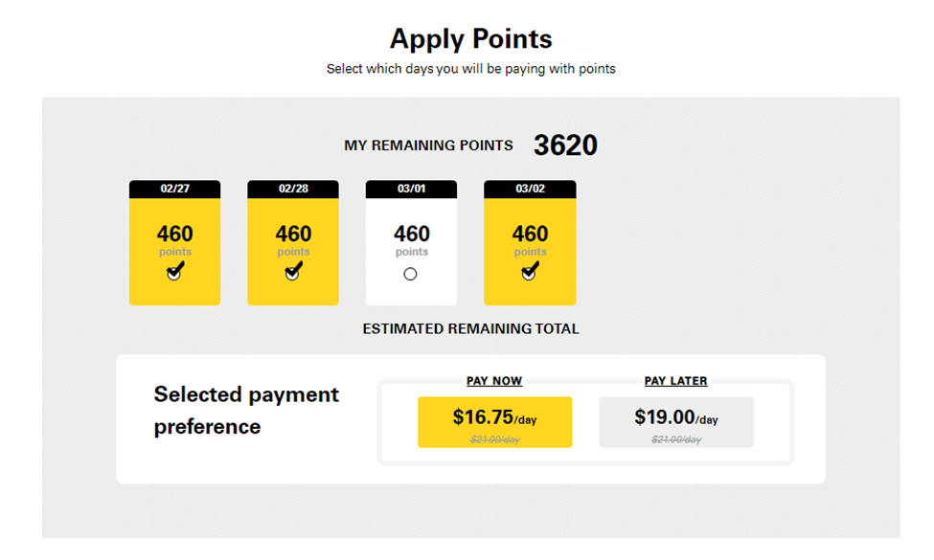
Task: Click the Apply Points heading
Action: tap(470, 39)
